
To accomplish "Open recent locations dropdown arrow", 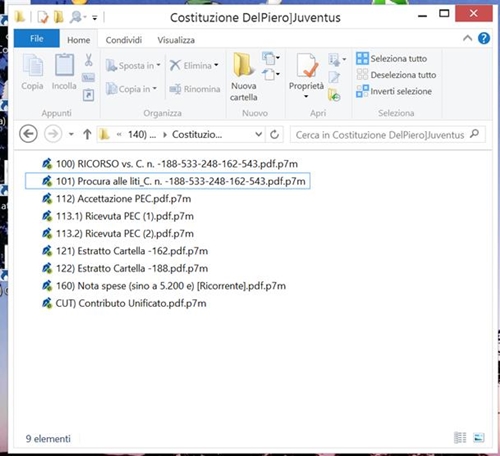I will [71, 134].
